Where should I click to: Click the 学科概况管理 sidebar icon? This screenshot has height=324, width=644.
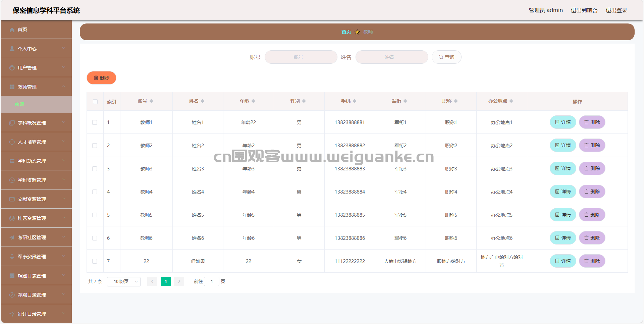click(x=12, y=123)
